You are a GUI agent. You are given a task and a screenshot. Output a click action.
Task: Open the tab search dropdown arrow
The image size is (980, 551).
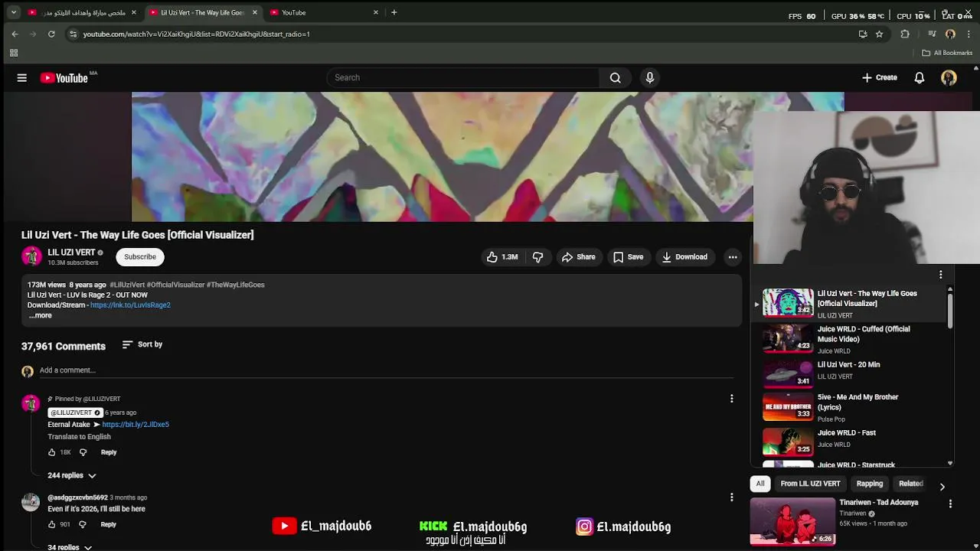[13, 12]
